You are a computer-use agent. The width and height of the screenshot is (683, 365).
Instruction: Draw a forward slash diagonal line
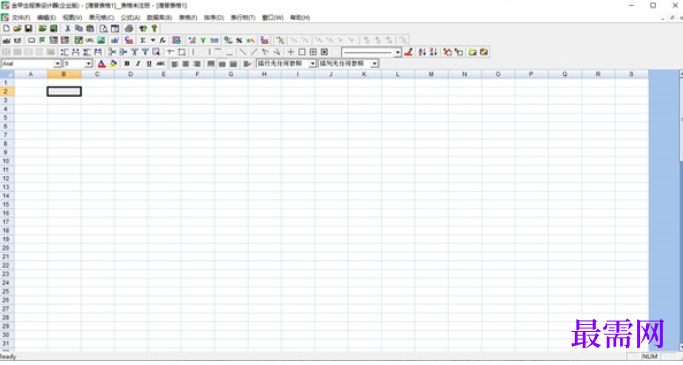[254, 52]
